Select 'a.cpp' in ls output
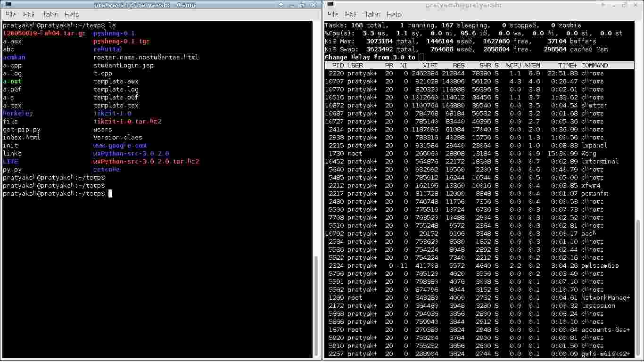Viewport: 644px width, 362px height. point(12,66)
